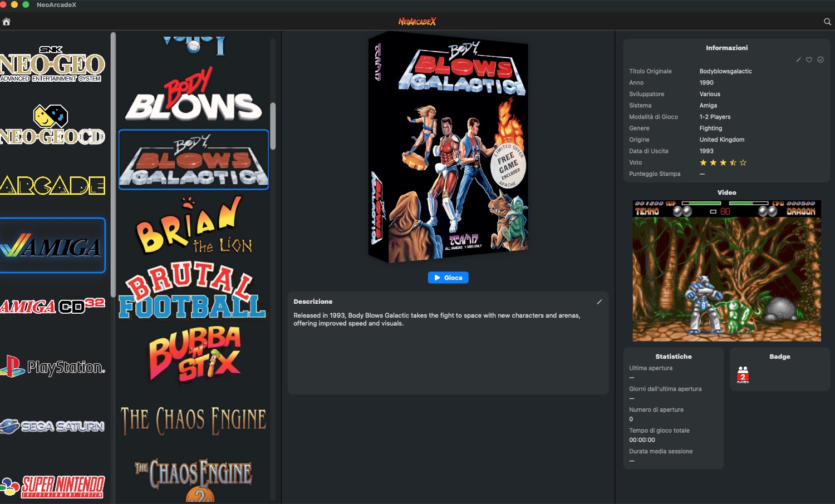This screenshot has width=835, height=504.
Task: Click the game list scrollbar thumb
Action: pyautogui.click(x=273, y=126)
